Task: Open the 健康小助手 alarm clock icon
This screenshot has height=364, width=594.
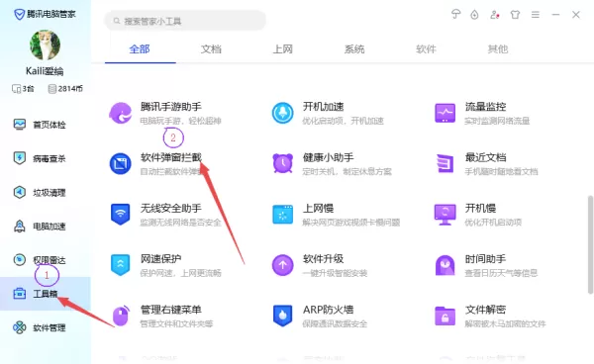Action: click(x=282, y=163)
